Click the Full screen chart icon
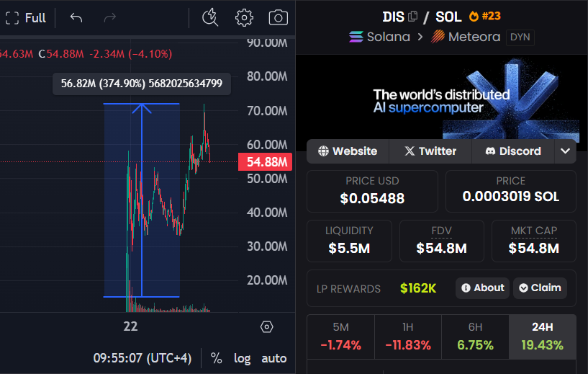This screenshot has width=588, height=374. [12, 17]
